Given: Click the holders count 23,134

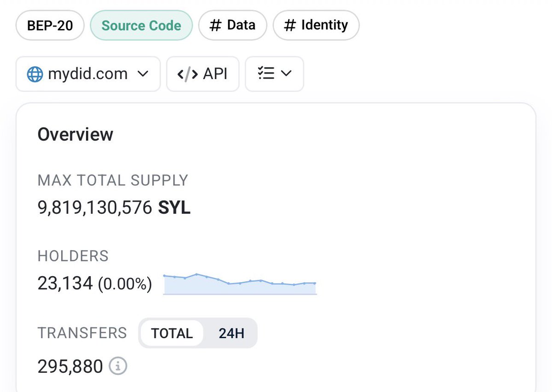Looking at the screenshot, I should coord(65,284).
